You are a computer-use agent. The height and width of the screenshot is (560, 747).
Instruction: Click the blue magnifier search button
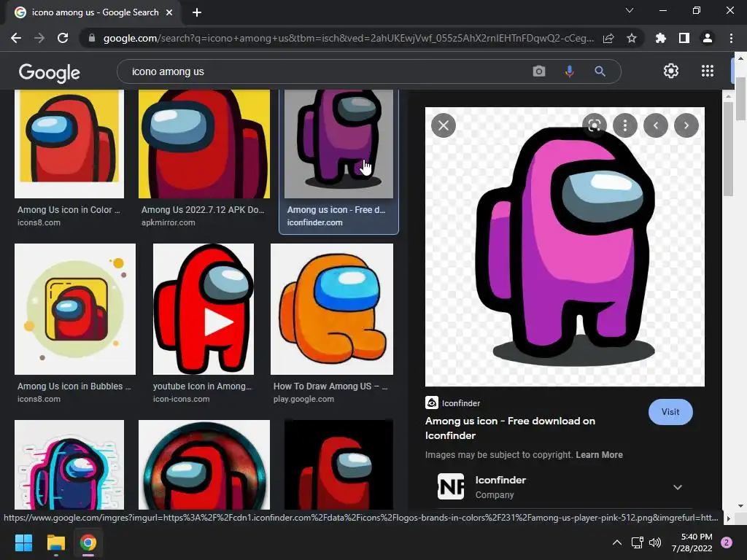click(x=600, y=71)
